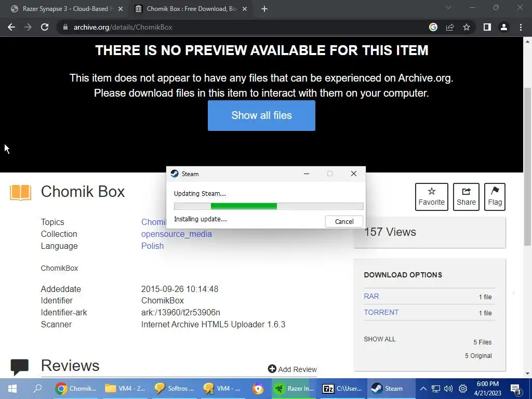532x399 pixels.
Task: Click the page vertical scrollbar
Action: coord(527,166)
